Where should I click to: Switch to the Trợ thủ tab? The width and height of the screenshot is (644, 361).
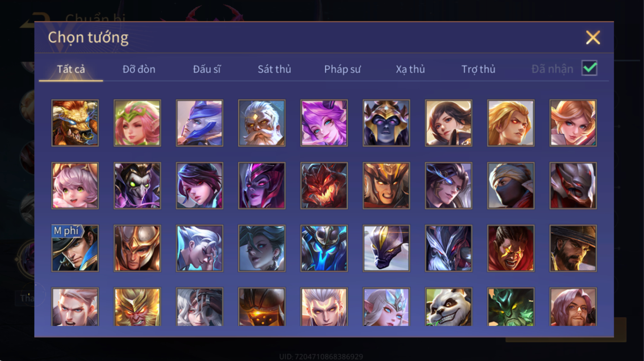(x=478, y=69)
